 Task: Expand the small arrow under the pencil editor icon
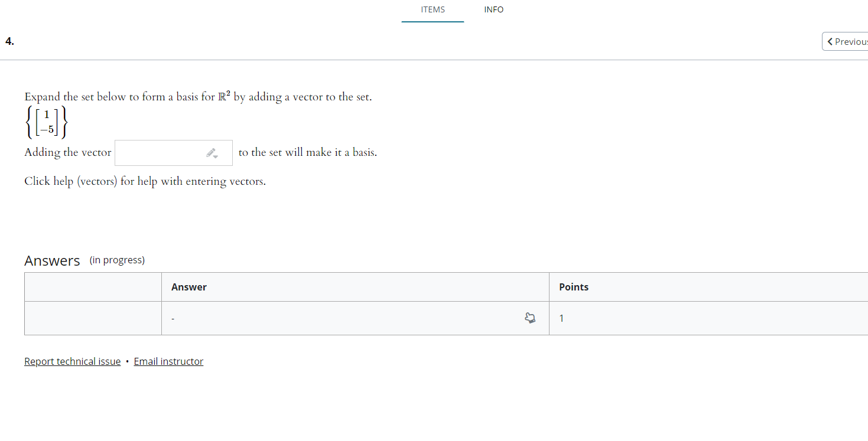(x=214, y=156)
